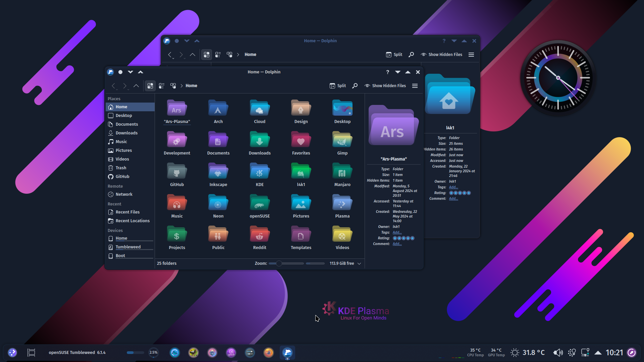Open the volume control in system tray
The image size is (644, 362).
click(x=558, y=353)
